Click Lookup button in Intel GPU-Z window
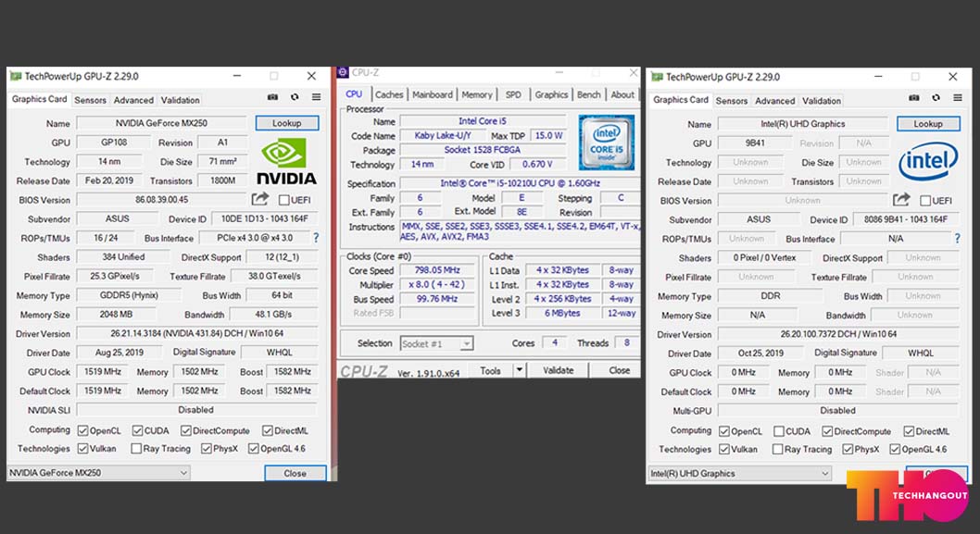The width and height of the screenshot is (980, 534). coord(928,124)
